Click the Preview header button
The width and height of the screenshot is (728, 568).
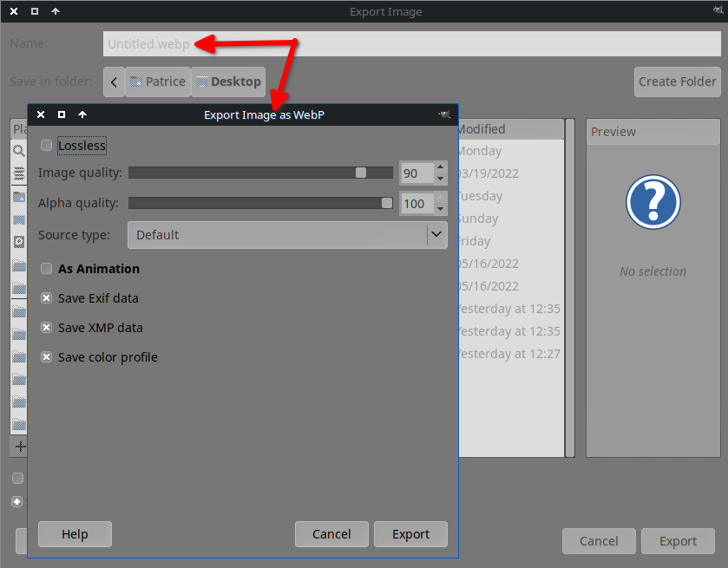pyautogui.click(x=653, y=132)
